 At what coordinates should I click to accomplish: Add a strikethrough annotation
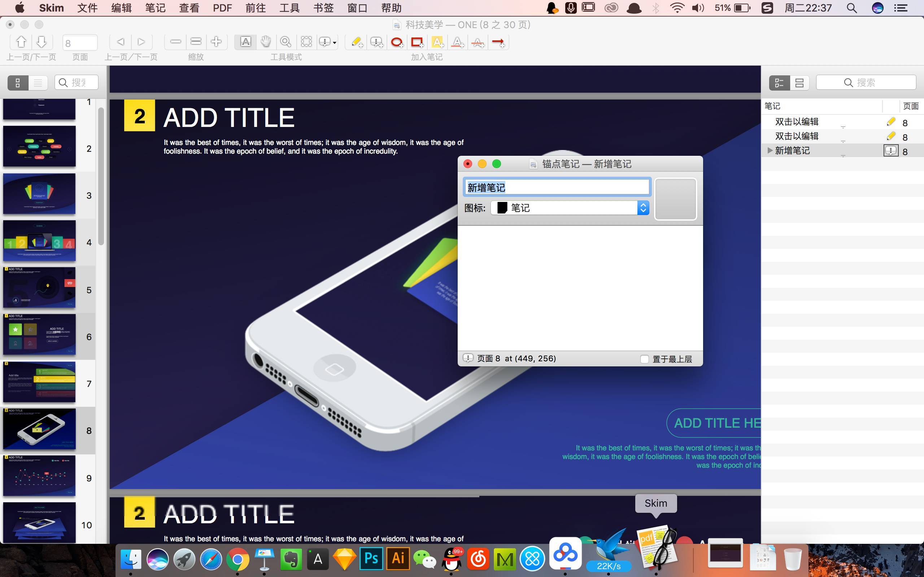pos(478,42)
